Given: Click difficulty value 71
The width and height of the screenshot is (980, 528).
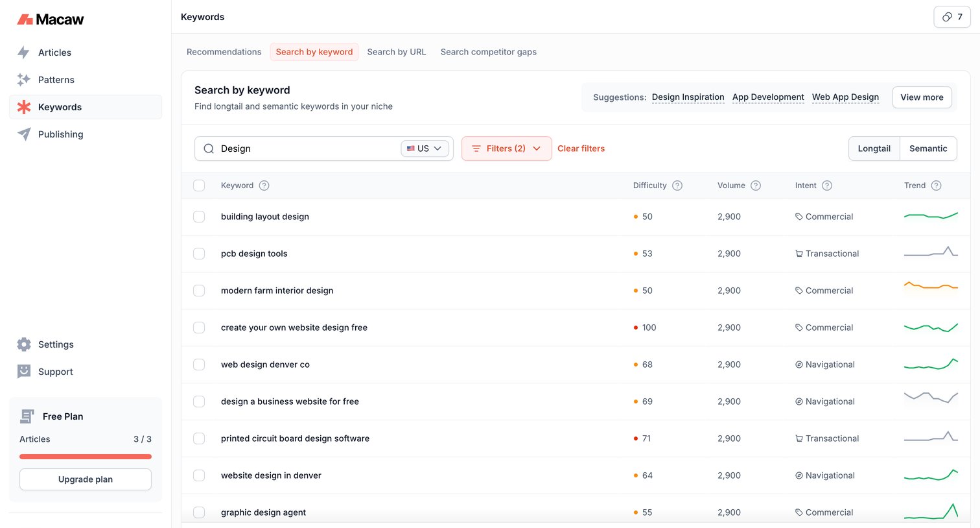Looking at the screenshot, I should click(x=646, y=438).
